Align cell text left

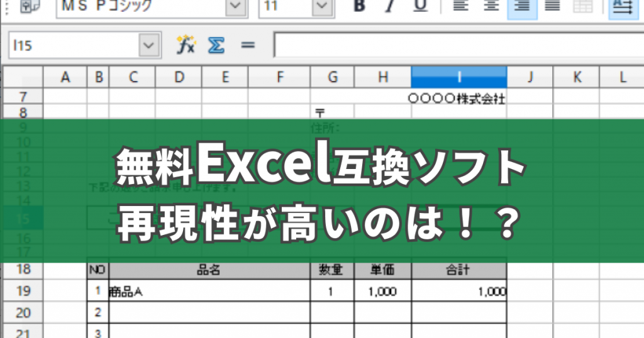pyautogui.click(x=461, y=6)
